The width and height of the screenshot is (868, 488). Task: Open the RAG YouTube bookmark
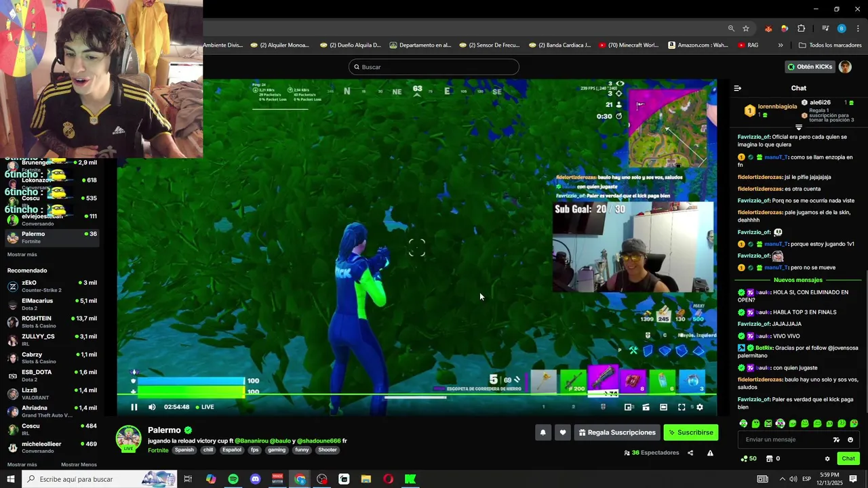point(748,45)
